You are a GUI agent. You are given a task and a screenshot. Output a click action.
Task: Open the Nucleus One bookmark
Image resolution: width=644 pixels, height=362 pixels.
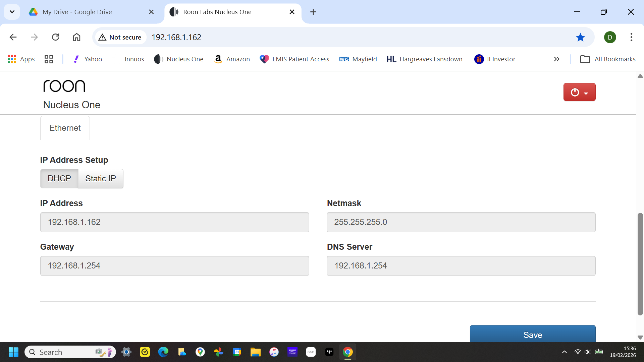179,59
